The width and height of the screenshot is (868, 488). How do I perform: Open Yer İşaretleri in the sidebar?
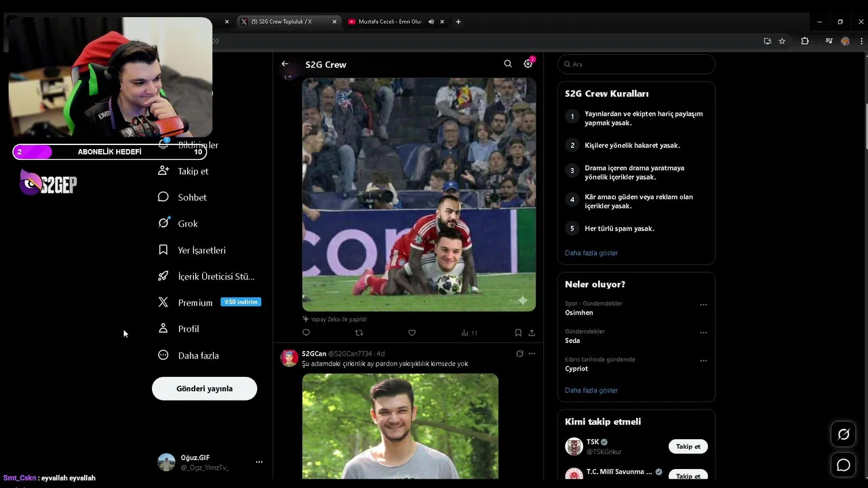[x=192, y=250]
